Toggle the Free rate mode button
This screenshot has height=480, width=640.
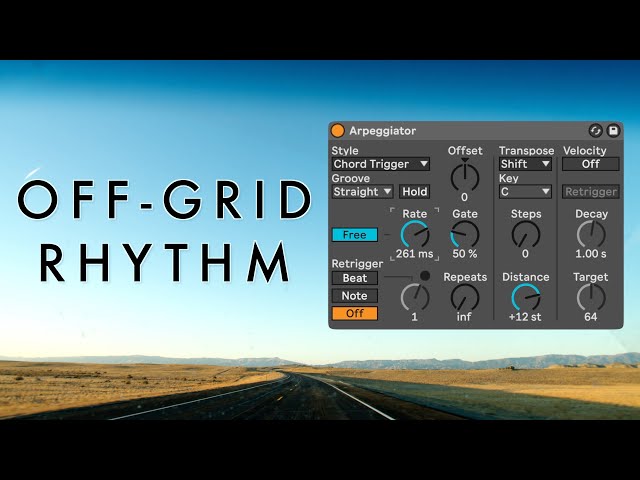click(355, 235)
